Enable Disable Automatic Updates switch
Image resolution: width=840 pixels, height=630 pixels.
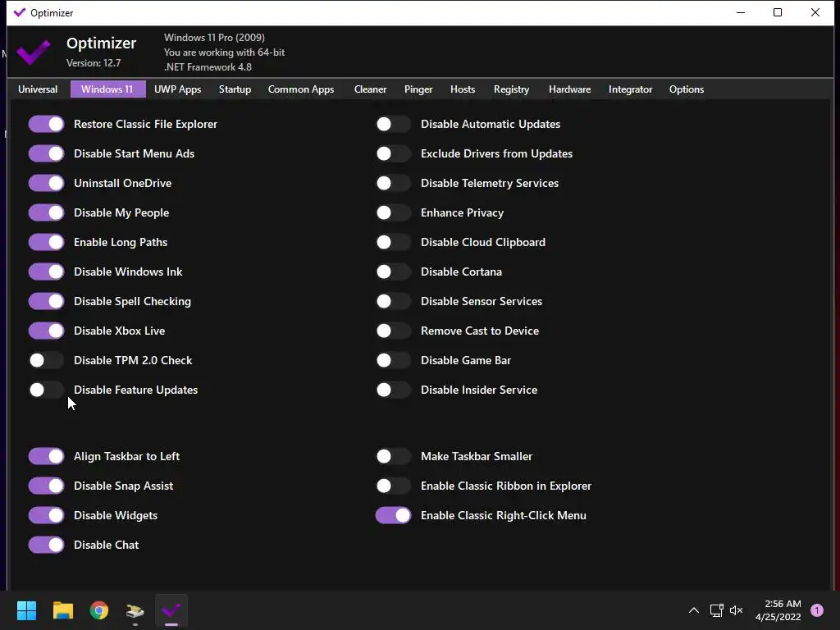tap(393, 124)
